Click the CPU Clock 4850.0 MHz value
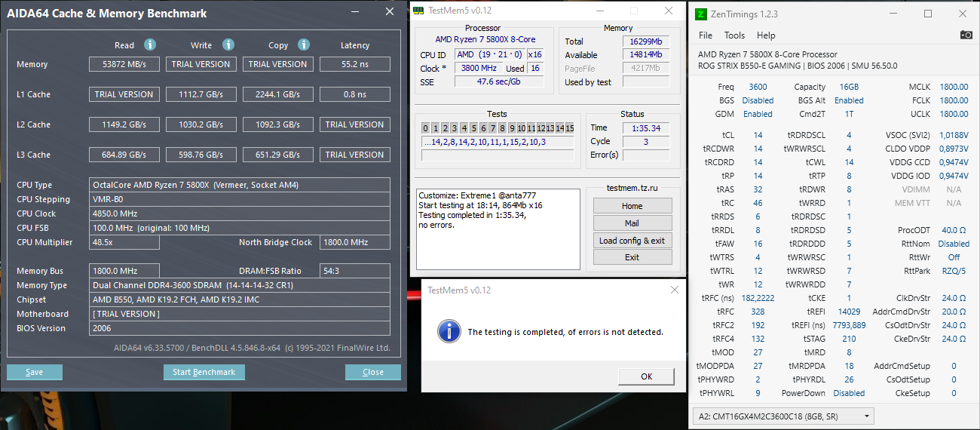 pyautogui.click(x=240, y=213)
